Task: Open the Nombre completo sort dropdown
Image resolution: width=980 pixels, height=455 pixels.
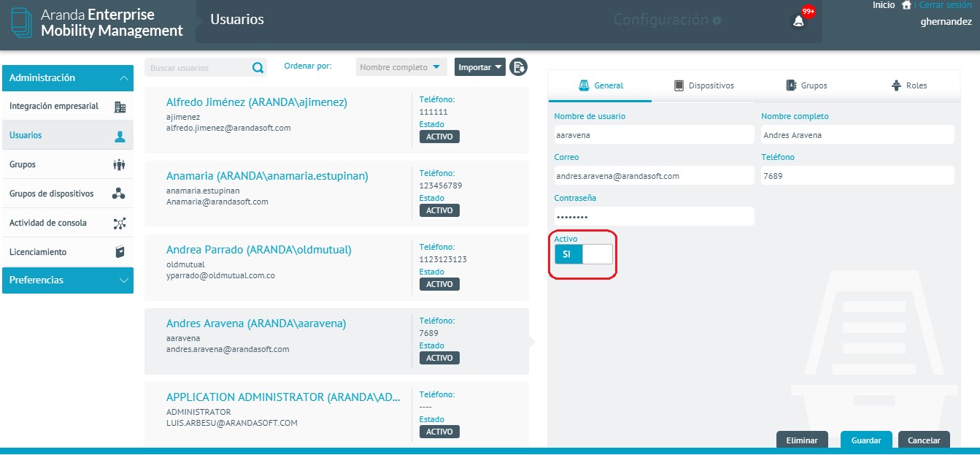Action: (x=401, y=67)
